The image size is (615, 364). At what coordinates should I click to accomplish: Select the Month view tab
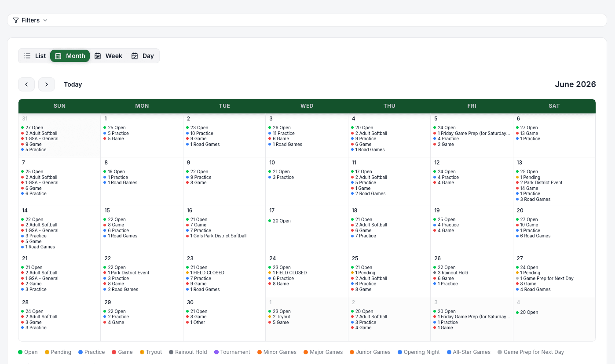click(x=70, y=56)
